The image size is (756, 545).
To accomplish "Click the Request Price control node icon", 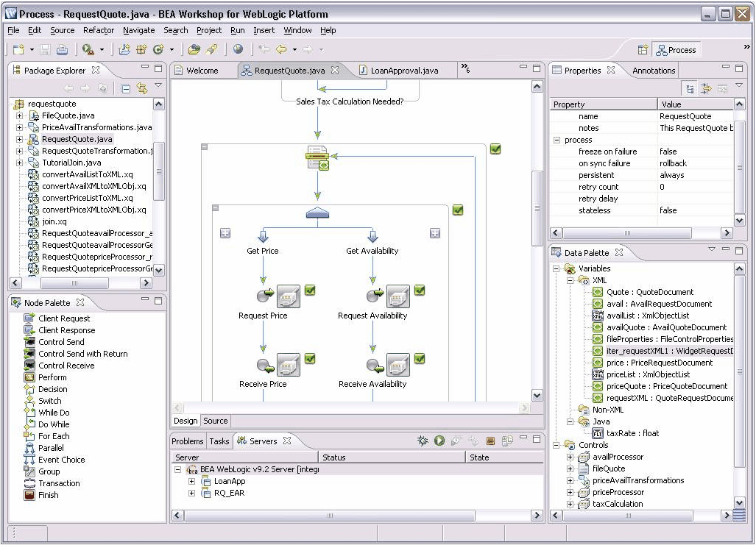I will point(288,296).
